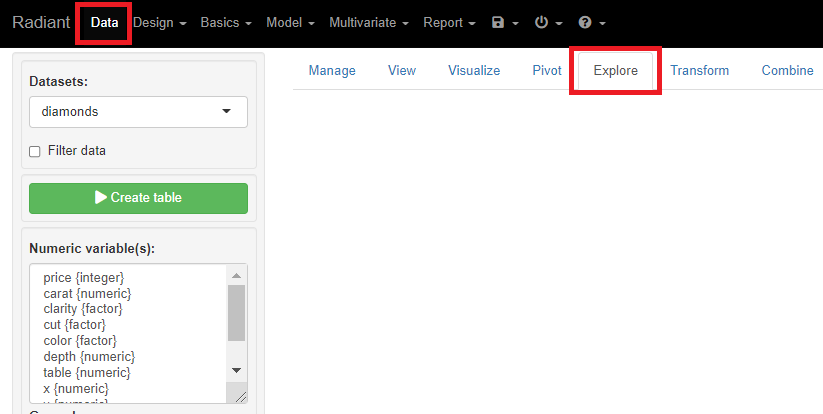The height and width of the screenshot is (414, 823).
Task: Open the Multivariate menu
Action: [369, 22]
